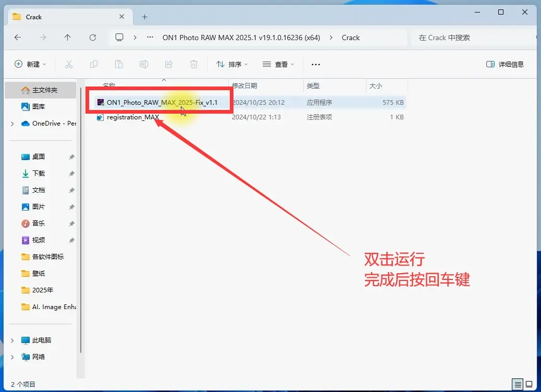This screenshot has width=541, height=392.
Task: Open the Sort (排序) dropdown
Action: point(232,64)
